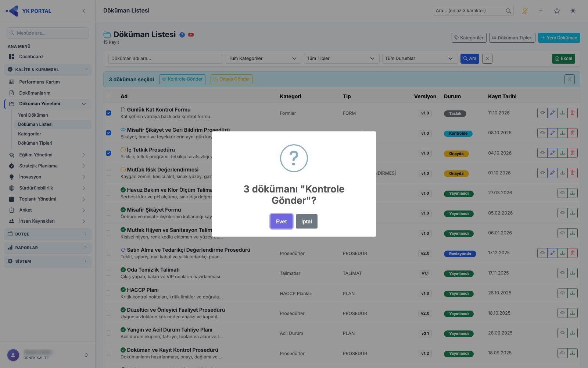The width and height of the screenshot is (588, 368).
Task: Open the Tüm Kategoriler dropdown
Action: tap(263, 59)
